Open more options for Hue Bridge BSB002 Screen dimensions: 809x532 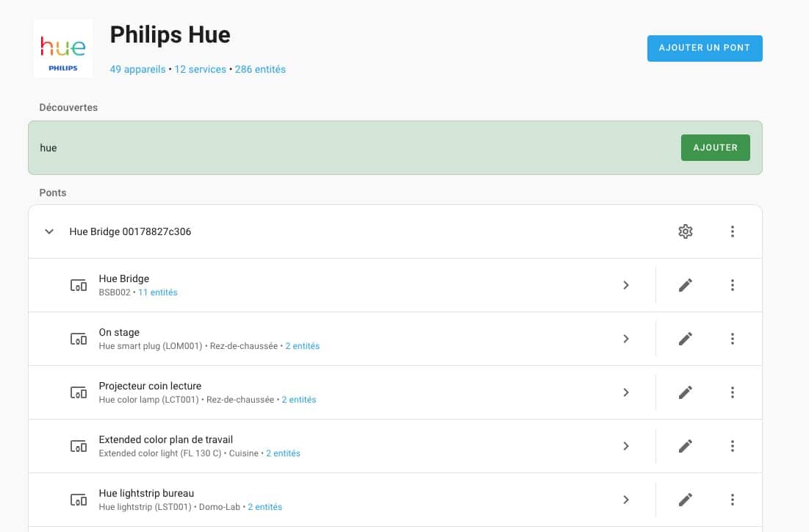point(732,285)
